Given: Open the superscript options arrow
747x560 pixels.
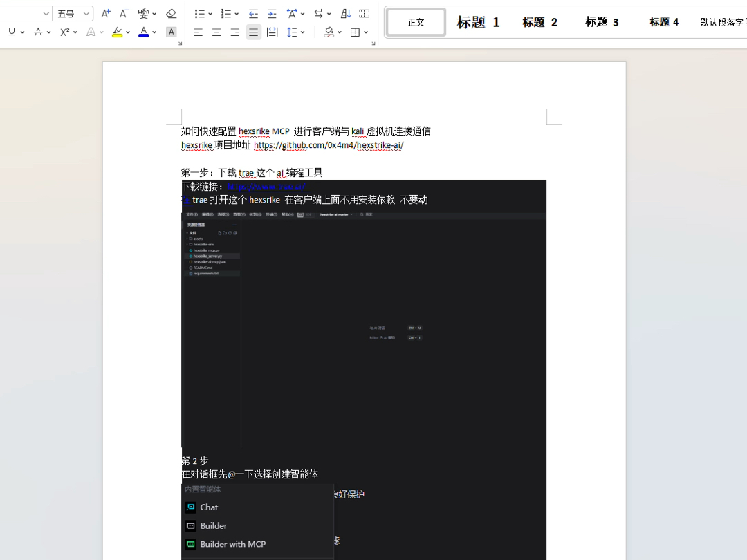Looking at the screenshot, I should (x=75, y=32).
